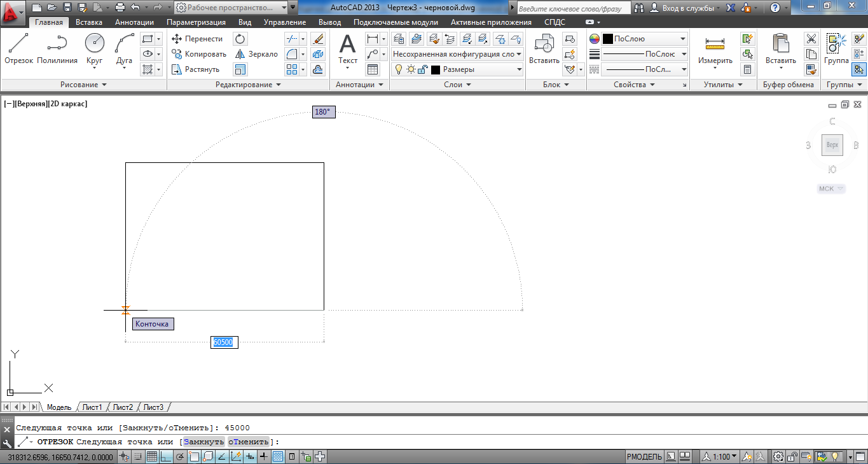The width and height of the screenshot is (868, 464).
Task: Select the Отрезок (Line) tool
Action: pyautogui.click(x=18, y=50)
